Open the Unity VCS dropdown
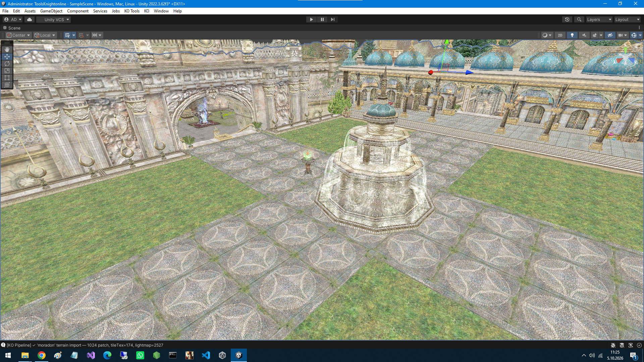644x362 pixels. (x=54, y=19)
